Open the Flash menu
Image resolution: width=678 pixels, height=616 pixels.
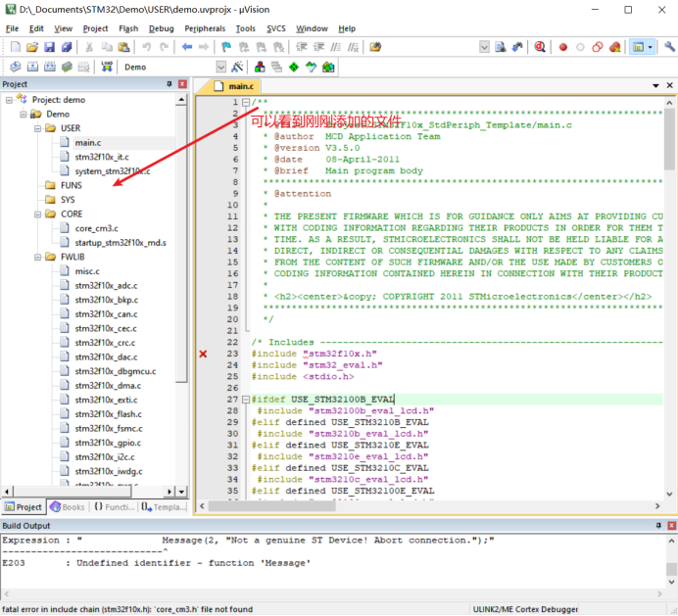tap(128, 28)
